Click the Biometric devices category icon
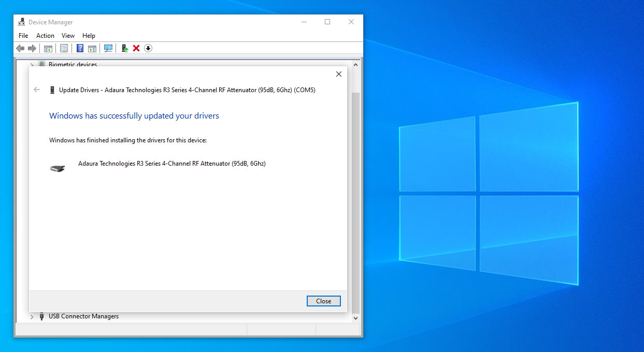The width and height of the screenshot is (644, 352). point(42,64)
